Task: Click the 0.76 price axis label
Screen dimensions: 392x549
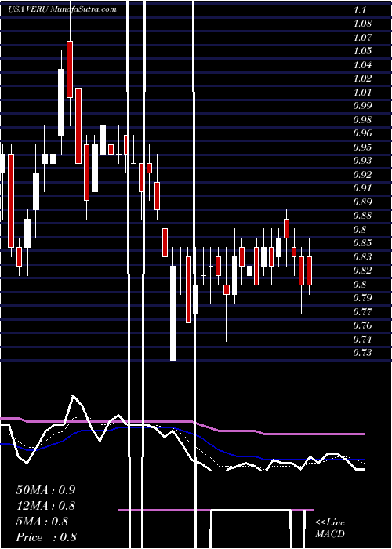Action: [x=362, y=325]
